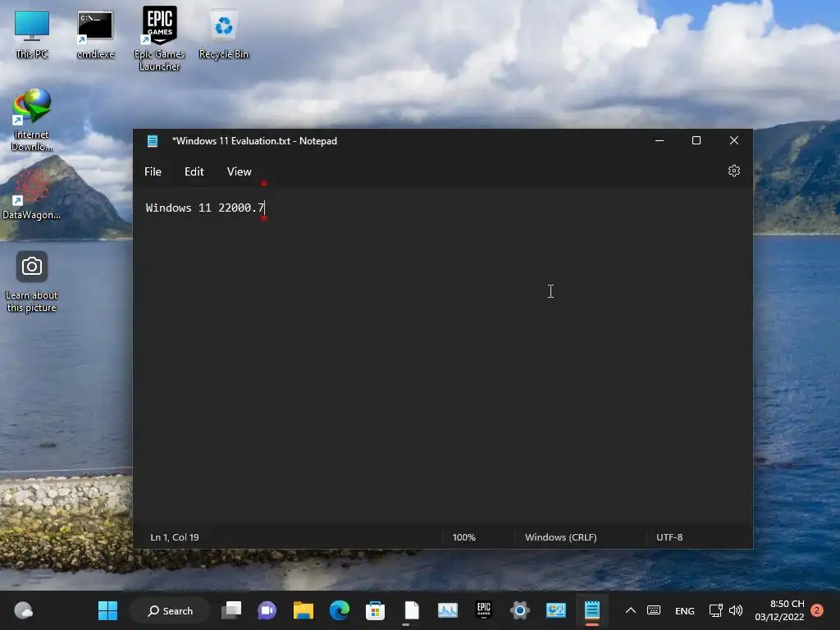Click 'Learn about this picture' desktop icon
The width and height of the screenshot is (840, 630).
[32, 282]
